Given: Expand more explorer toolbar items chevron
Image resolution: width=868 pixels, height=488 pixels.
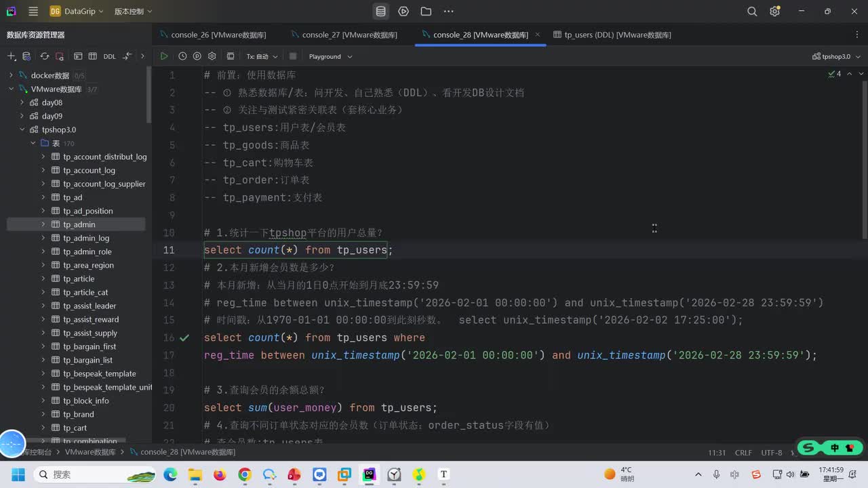Looking at the screenshot, I should (x=142, y=56).
